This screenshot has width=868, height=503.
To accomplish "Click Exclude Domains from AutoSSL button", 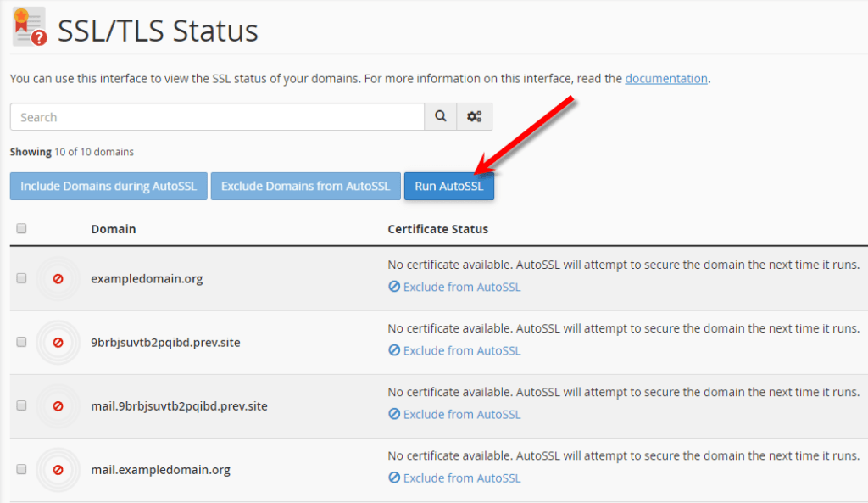I will (305, 187).
